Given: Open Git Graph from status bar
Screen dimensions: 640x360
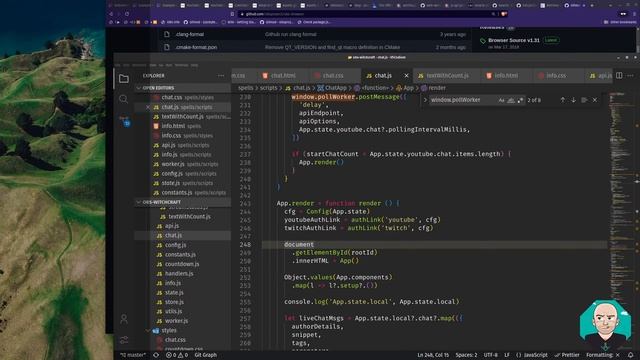Looking at the screenshot, I should point(206,355).
